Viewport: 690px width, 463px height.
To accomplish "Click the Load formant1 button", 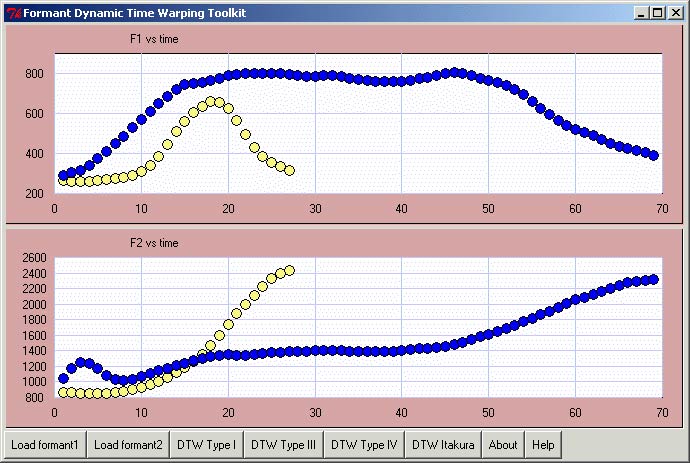I will point(45,444).
